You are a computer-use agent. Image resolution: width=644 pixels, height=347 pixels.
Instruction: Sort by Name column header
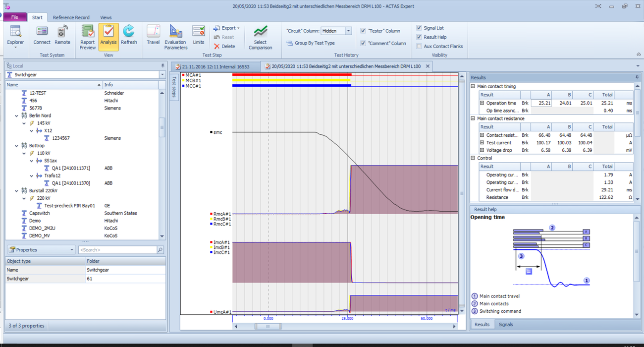pyautogui.click(x=54, y=85)
